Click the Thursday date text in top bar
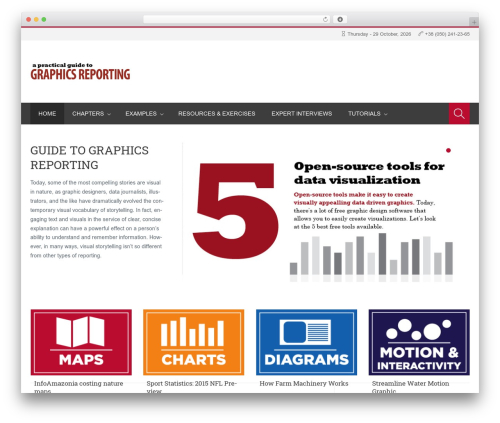Viewport: 500px width, 423px height. (379, 34)
